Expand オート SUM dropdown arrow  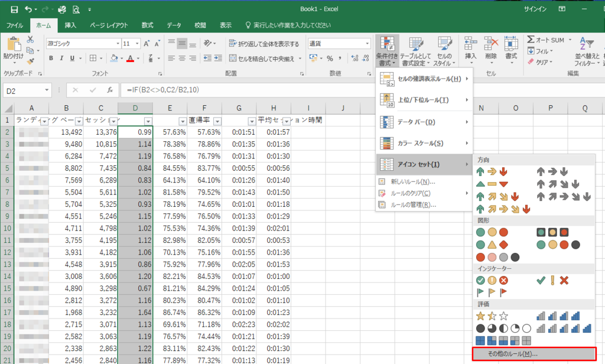[x=570, y=40]
